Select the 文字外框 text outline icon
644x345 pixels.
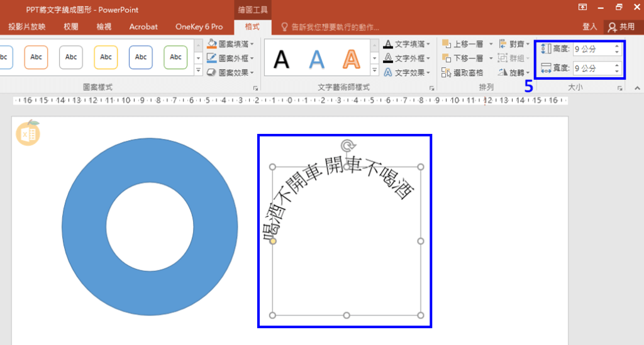point(388,58)
